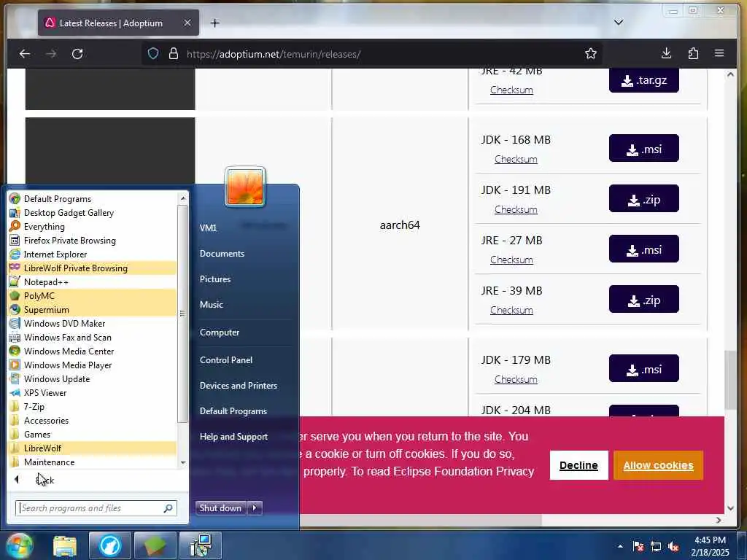Open VM1 user folder
The width and height of the screenshot is (747, 560).
click(208, 227)
